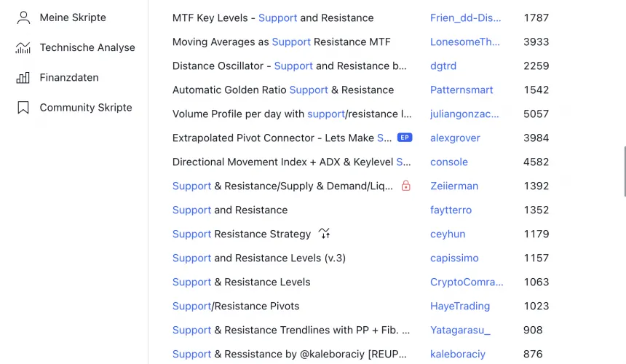This screenshot has width=626, height=364.
Task: Click the vertical scrollbar on the right
Action: pyautogui.click(x=624, y=171)
